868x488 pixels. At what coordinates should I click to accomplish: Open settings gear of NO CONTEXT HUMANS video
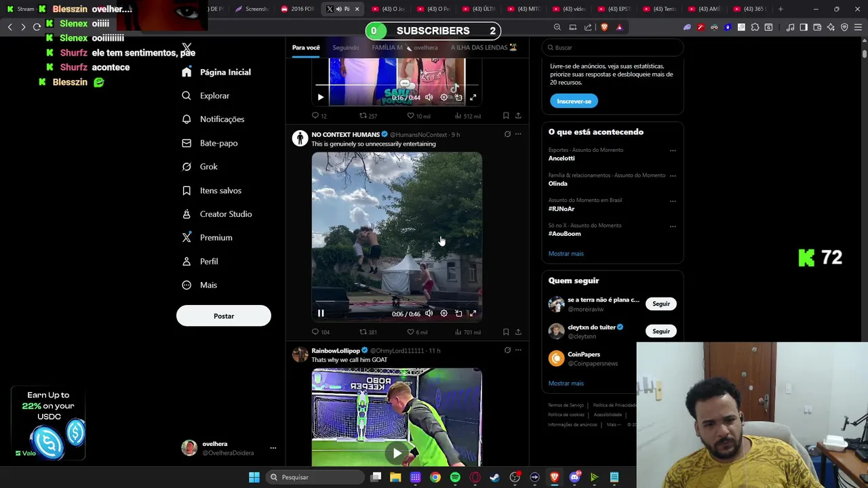click(443, 313)
